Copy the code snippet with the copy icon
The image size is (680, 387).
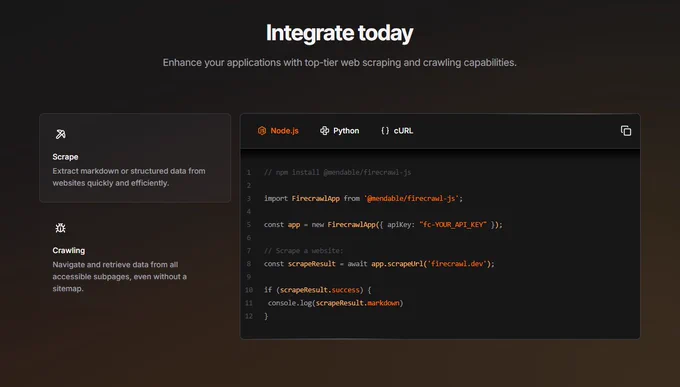[626, 131]
